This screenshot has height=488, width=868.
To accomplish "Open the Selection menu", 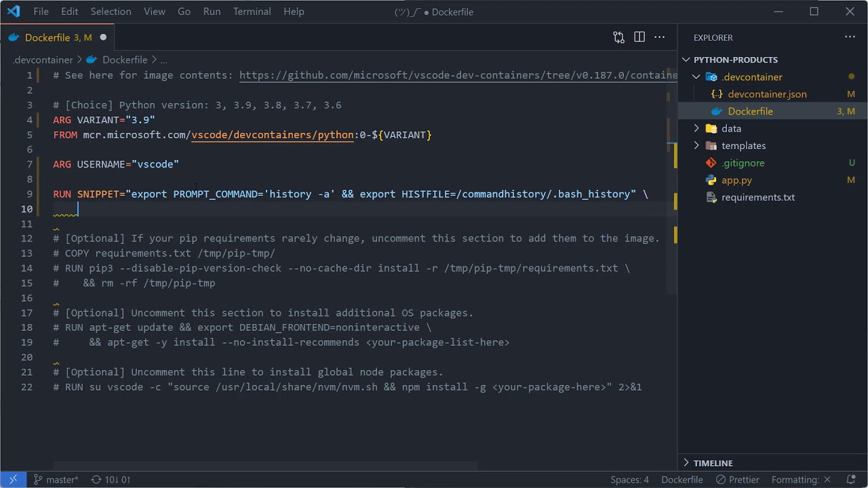I will pos(111,12).
